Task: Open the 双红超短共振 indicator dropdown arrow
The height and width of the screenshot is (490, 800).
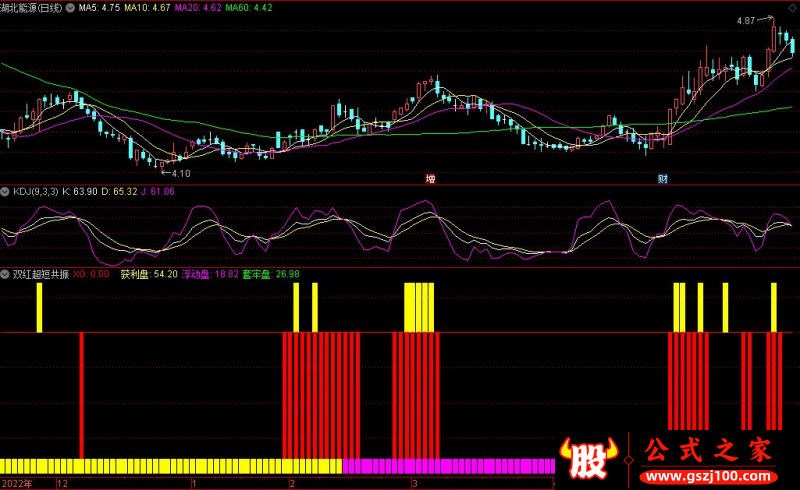Action: [x=6, y=273]
